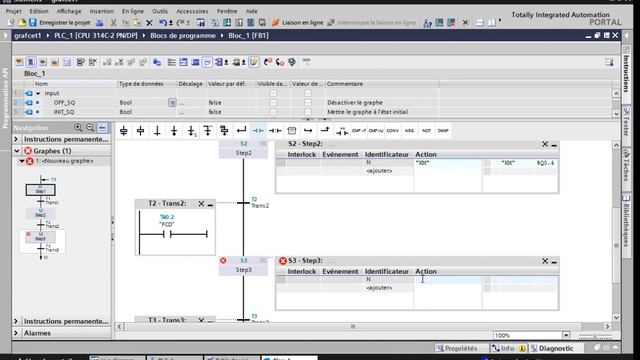This screenshot has width=640, height=360.
Task: Open the Edition menu
Action: [39, 11]
